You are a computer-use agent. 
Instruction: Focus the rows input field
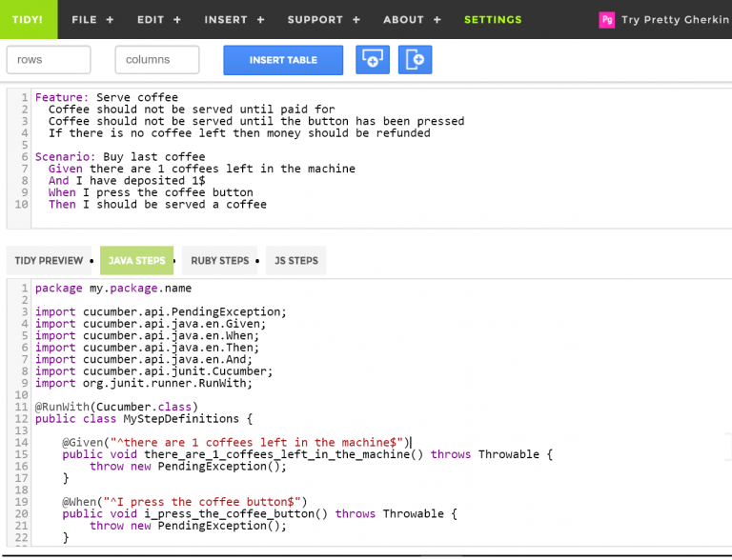click(x=49, y=60)
